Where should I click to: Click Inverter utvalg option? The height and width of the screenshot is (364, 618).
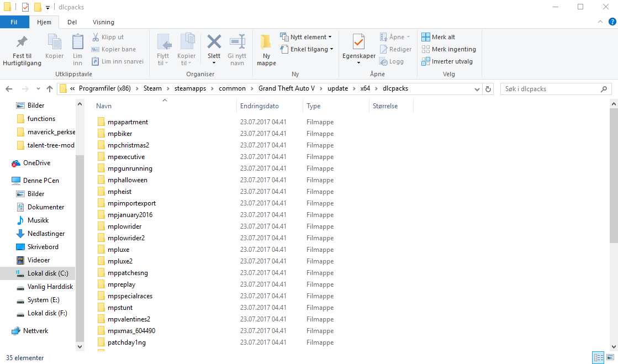[447, 61]
